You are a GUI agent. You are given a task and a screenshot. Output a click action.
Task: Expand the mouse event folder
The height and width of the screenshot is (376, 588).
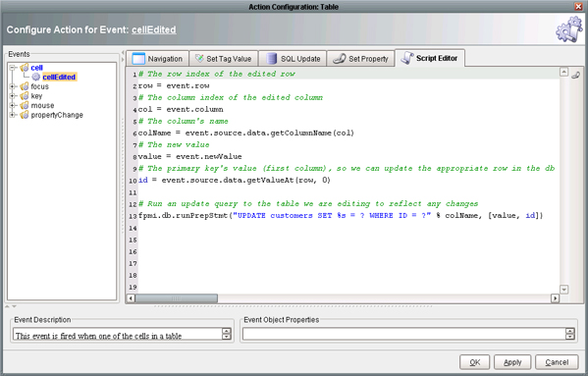(x=13, y=105)
